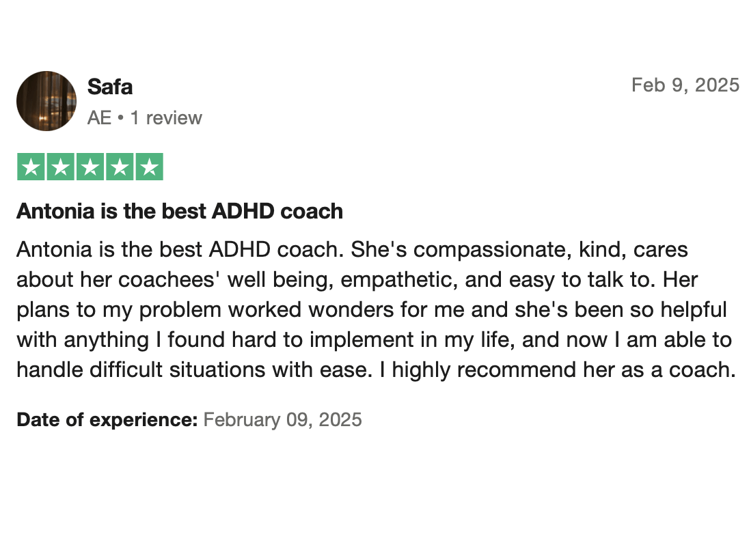Click Safa's profile avatar picture
749x560 pixels.
tap(46, 101)
